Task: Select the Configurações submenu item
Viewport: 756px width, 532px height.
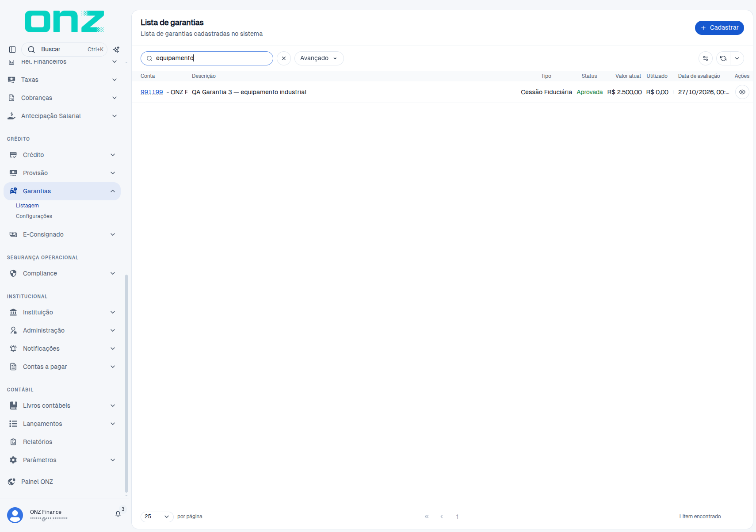Action: tap(34, 216)
